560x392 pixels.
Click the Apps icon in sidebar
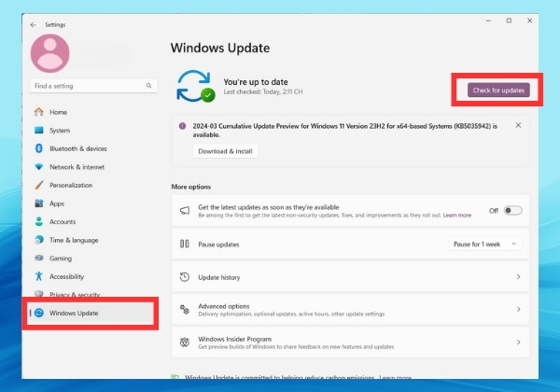38,203
